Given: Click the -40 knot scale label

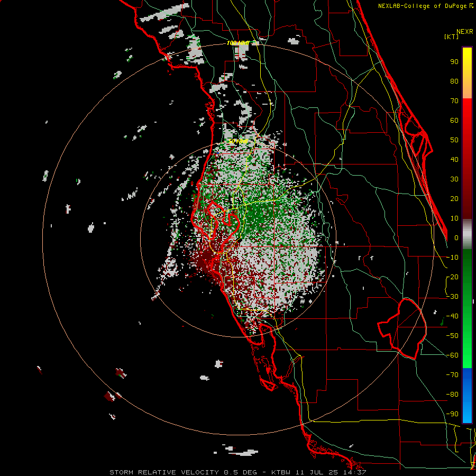Looking at the screenshot, I should coord(453,316).
